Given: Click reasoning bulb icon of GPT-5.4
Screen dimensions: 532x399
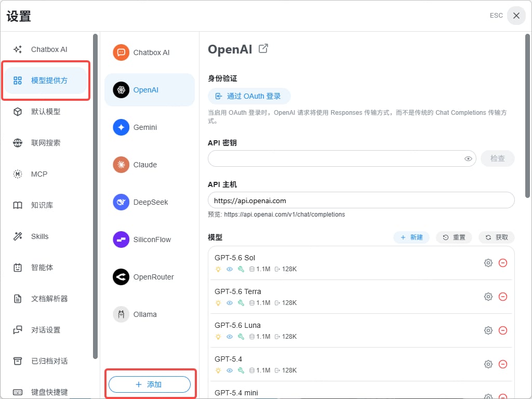Looking at the screenshot, I should tap(218, 370).
